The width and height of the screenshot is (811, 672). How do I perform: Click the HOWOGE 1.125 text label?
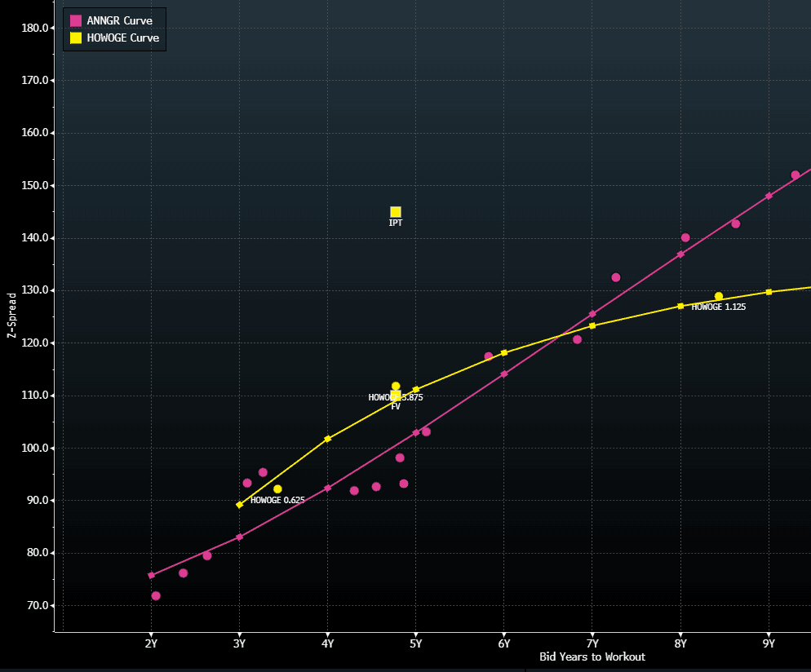coord(718,307)
